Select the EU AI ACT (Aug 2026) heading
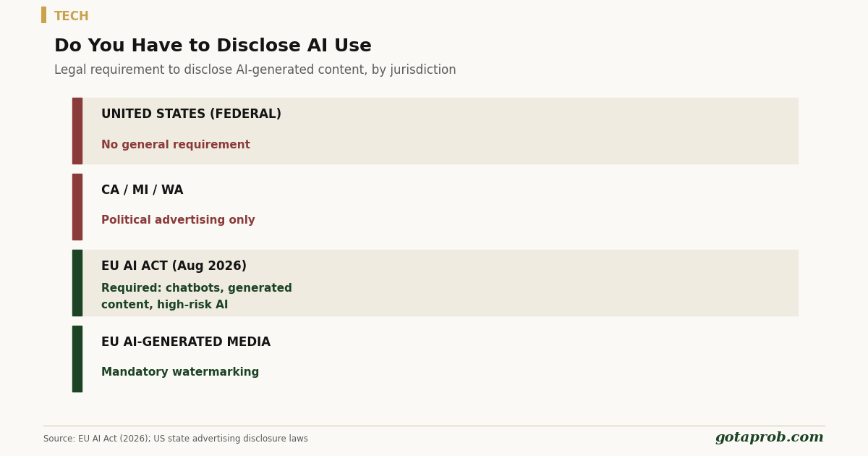Image resolution: width=868 pixels, height=456 pixels. coord(174,266)
